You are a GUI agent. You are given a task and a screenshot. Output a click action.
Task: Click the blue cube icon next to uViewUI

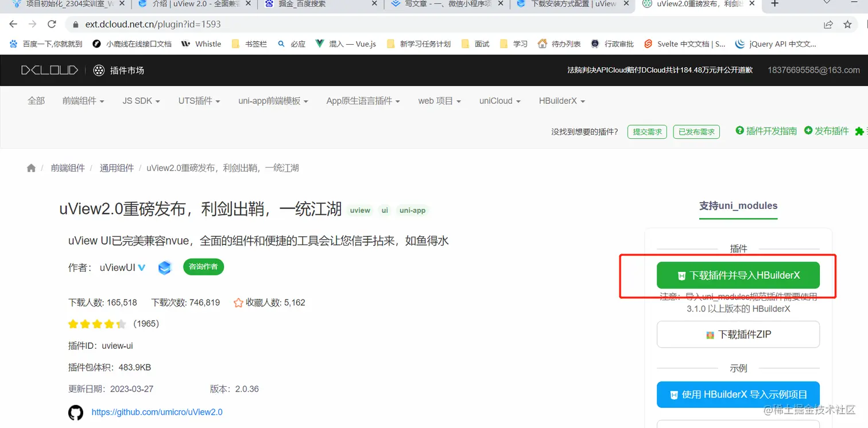pos(165,267)
